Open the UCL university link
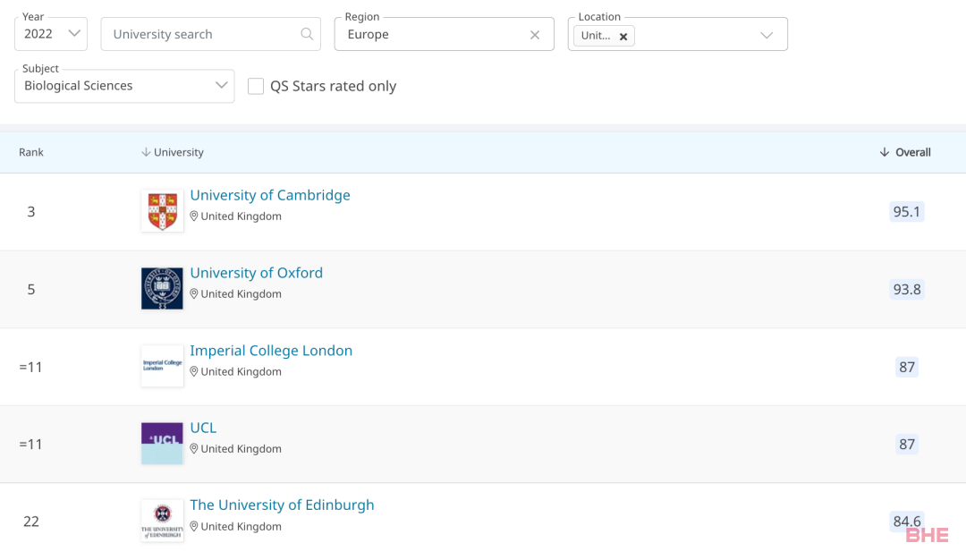This screenshot has height=560, width=966. click(x=203, y=428)
